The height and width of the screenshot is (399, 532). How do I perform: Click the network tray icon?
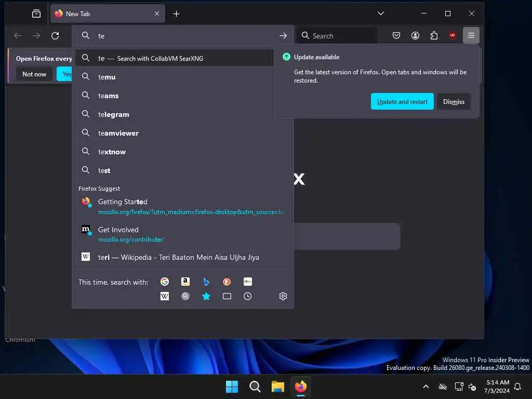coord(459,387)
